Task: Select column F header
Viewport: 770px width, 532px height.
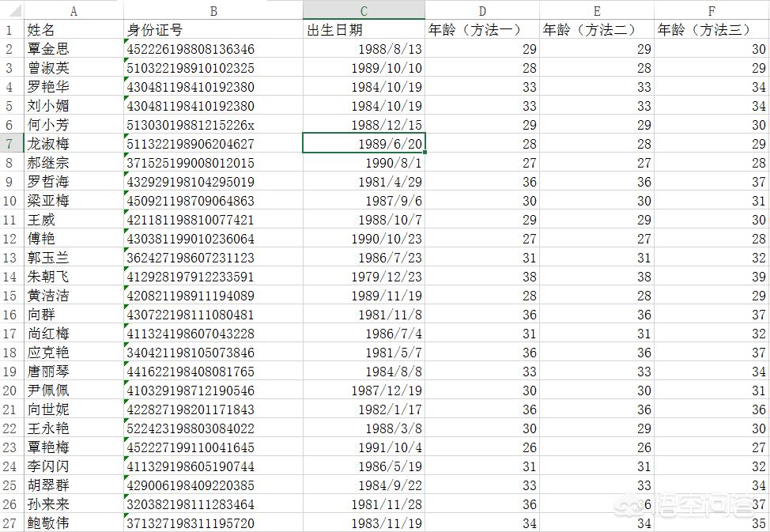Action: click(x=711, y=10)
